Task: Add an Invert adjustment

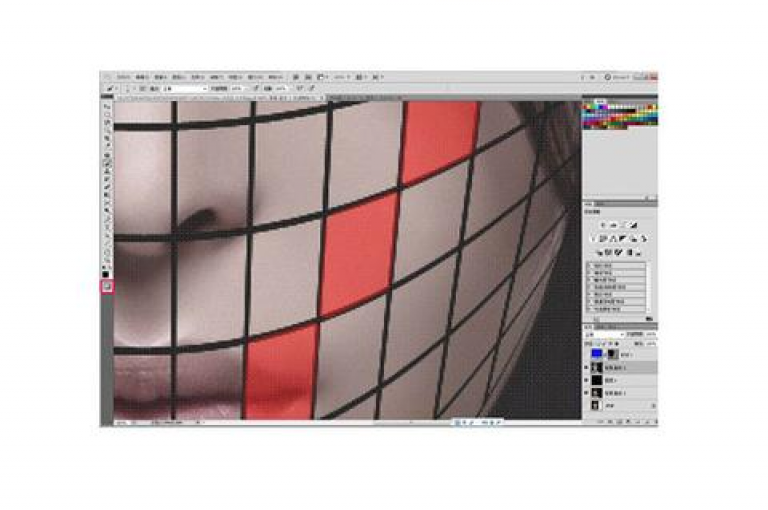Action: coord(599,252)
